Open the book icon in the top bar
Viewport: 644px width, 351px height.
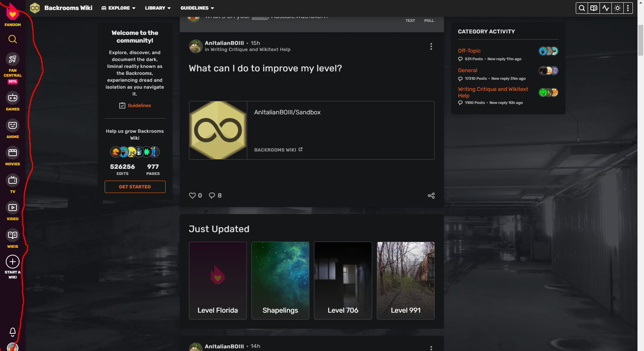(594, 8)
